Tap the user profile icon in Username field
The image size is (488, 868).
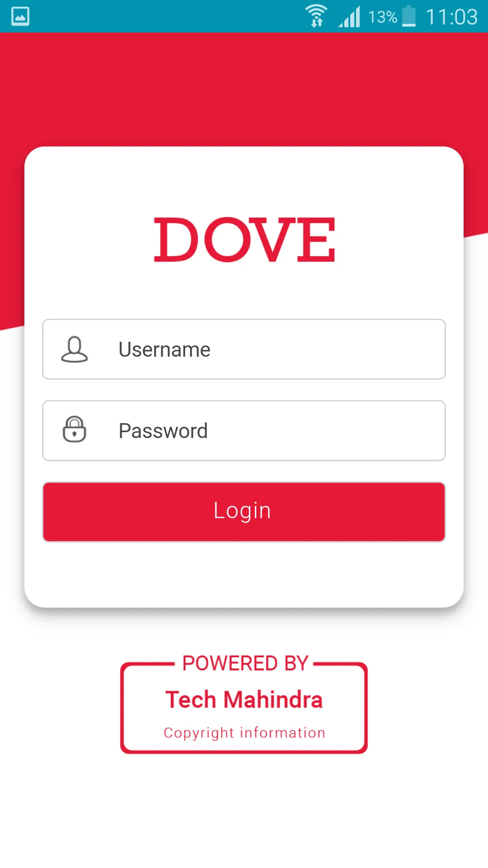(75, 349)
